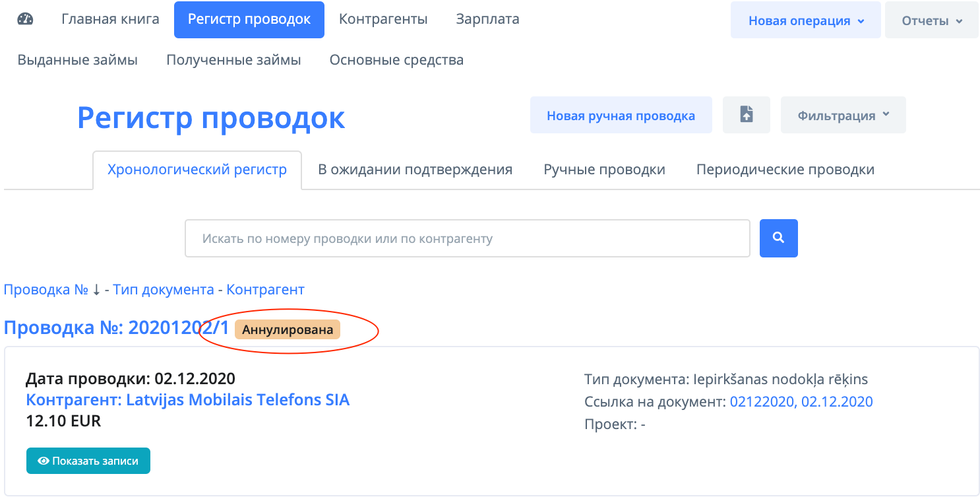Click the blue magnifier search button

778,238
